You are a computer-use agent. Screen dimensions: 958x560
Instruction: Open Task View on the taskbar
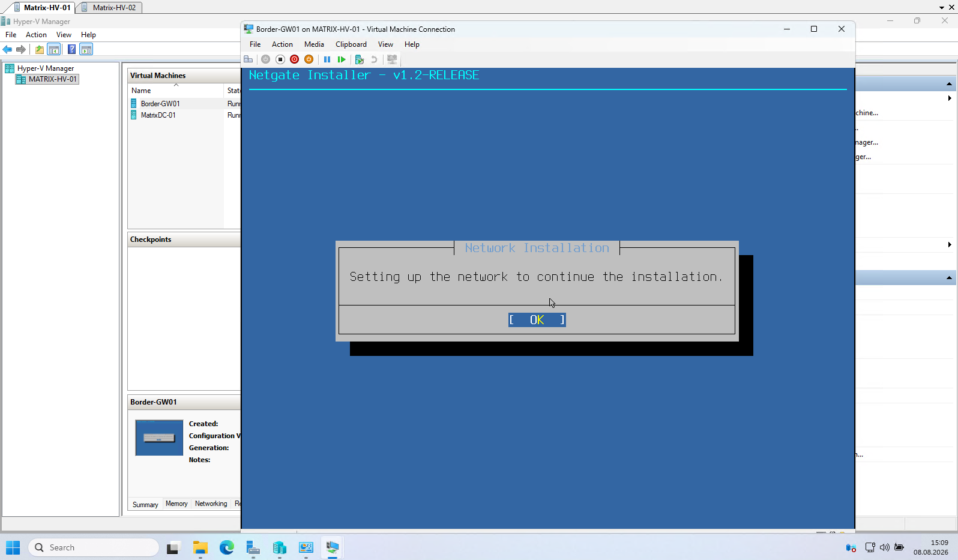[173, 547]
